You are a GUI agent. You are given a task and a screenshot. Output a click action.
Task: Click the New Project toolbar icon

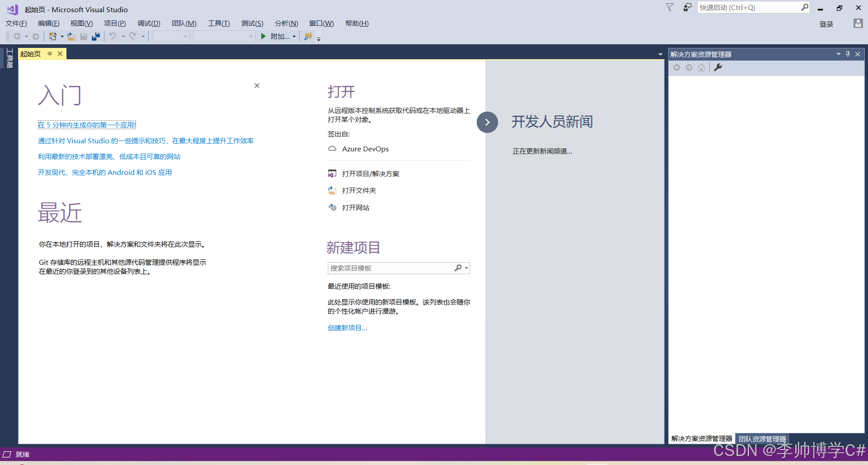(x=53, y=36)
